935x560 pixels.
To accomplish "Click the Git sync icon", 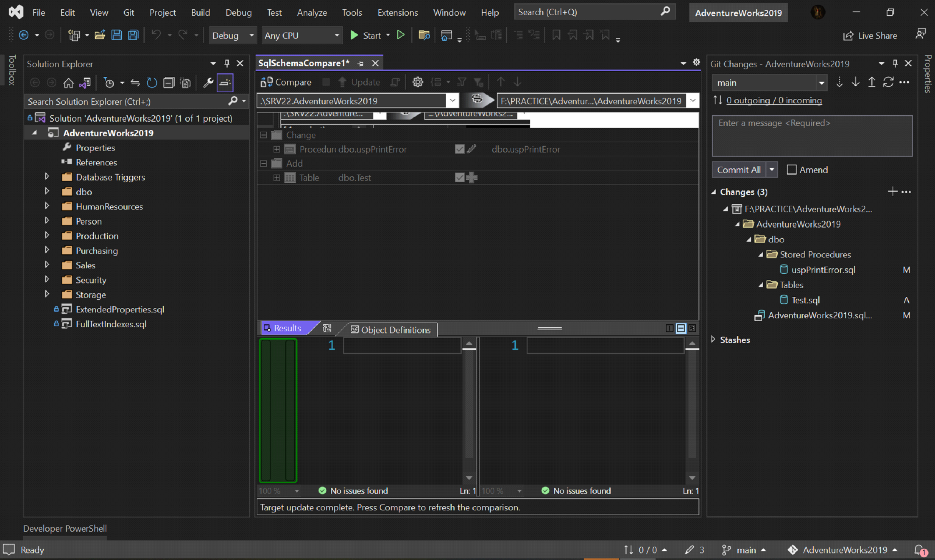I will [888, 82].
